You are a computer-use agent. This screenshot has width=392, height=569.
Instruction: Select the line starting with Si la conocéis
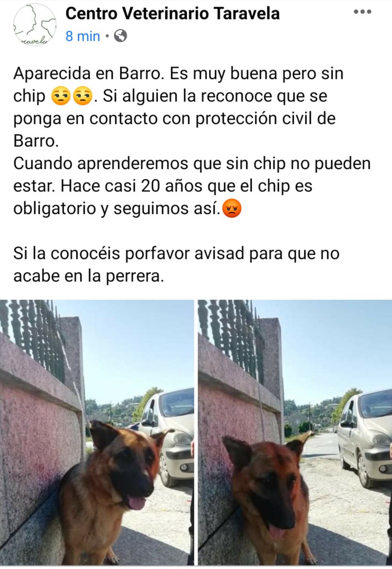coord(176,253)
